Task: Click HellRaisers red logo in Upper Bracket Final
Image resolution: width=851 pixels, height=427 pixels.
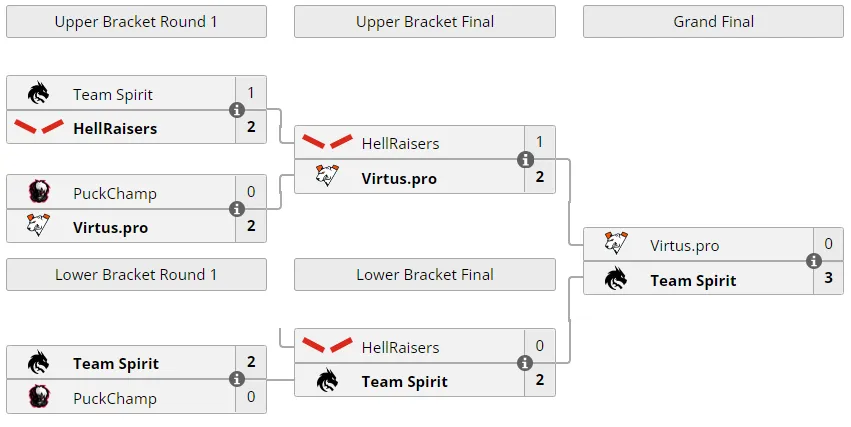Action: coord(327,142)
